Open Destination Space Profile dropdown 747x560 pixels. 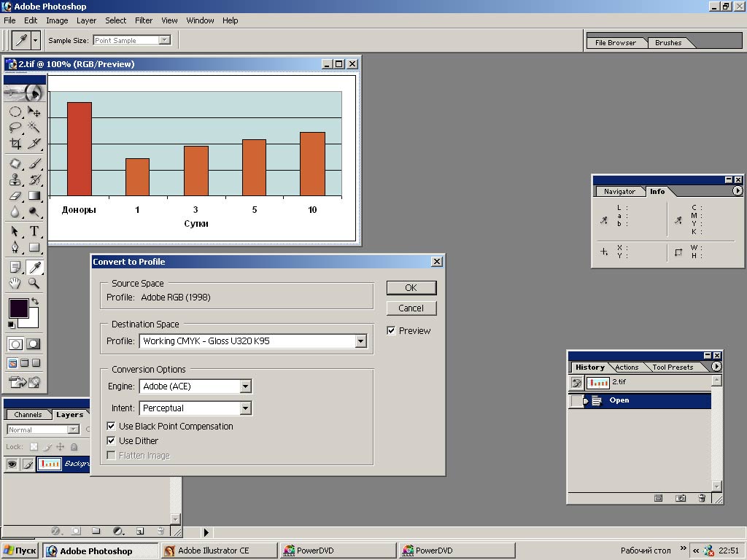tap(360, 341)
